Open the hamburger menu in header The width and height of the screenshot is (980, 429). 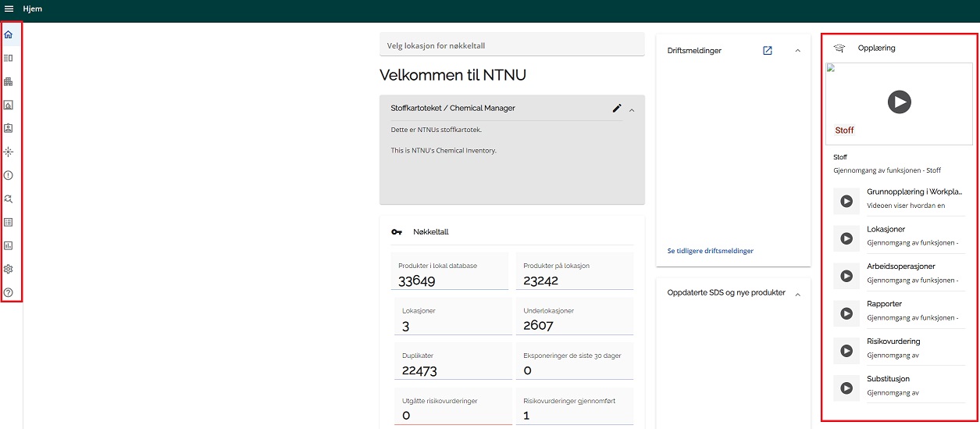(x=9, y=9)
